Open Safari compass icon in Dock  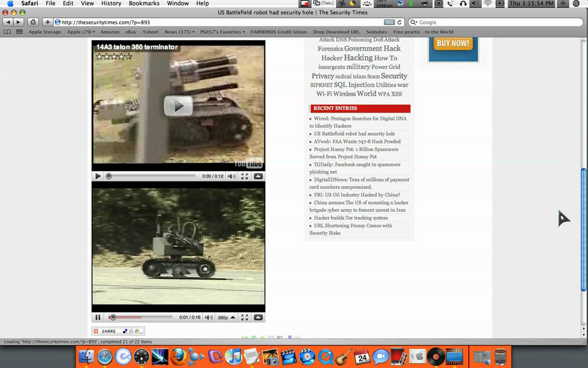[x=105, y=357]
